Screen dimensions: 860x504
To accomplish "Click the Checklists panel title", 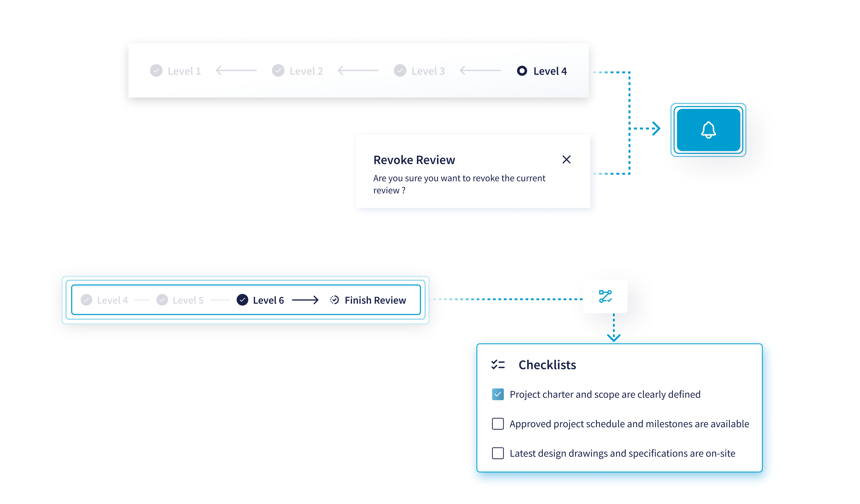I will click(547, 365).
